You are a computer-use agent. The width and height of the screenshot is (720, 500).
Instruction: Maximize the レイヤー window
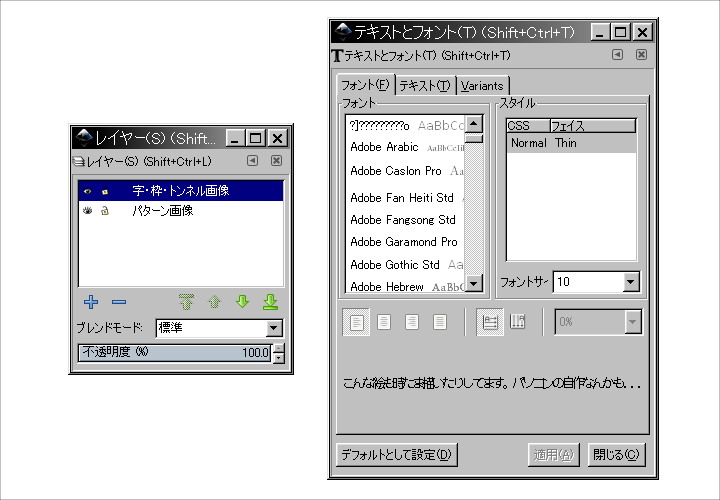pos(256,138)
